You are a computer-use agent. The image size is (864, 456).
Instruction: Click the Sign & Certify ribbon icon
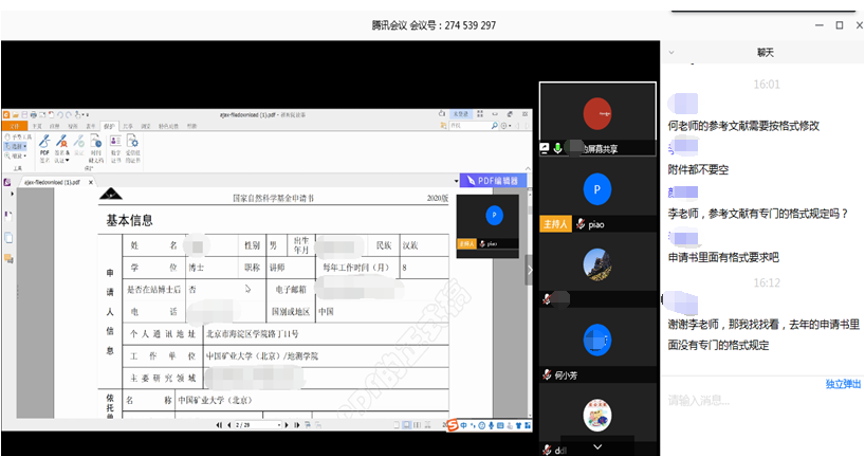coord(62,147)
